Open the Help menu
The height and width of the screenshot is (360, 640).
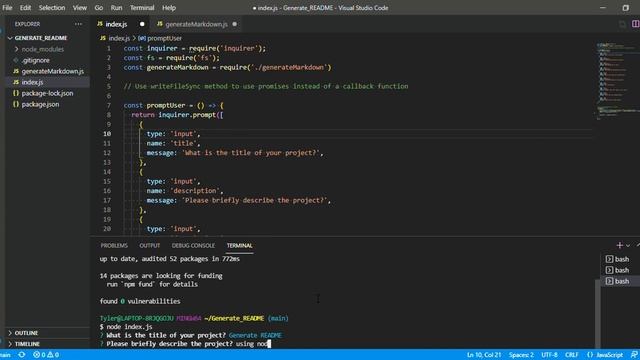coord(169,8)
